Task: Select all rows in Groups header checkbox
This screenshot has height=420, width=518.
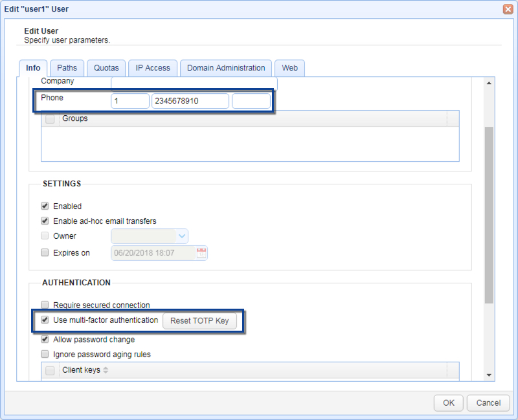Action: click(50, 119)
